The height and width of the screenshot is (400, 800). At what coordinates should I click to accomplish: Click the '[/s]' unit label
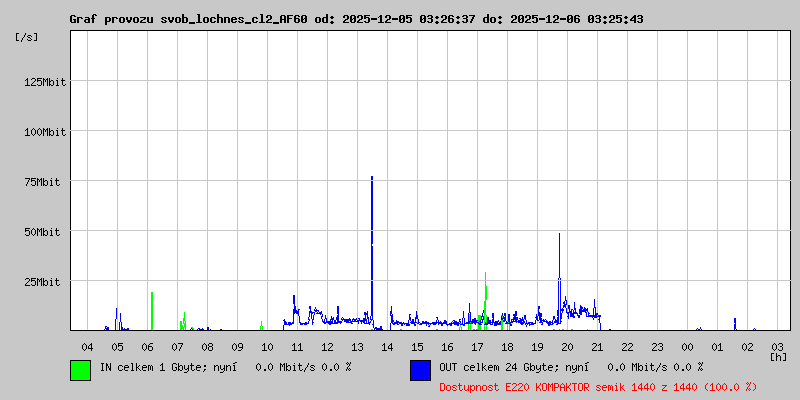click(27, 37)
